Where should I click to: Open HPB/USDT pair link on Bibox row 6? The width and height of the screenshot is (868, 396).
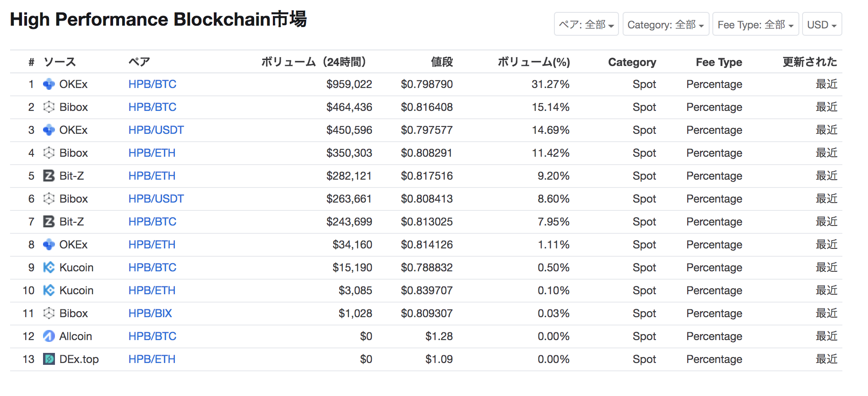[156, 199]
